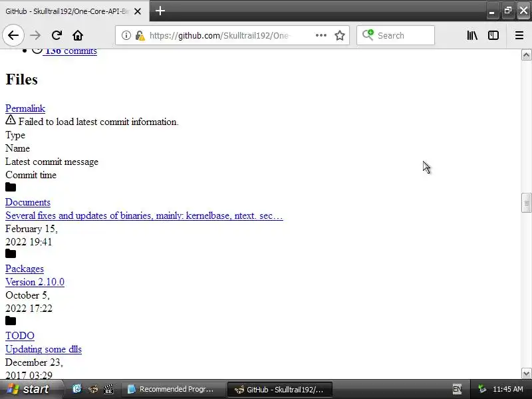Click the 'Failed to load latest commit information' text
The width and height of the screenshot is (532, 399).
tap(98, 122)
